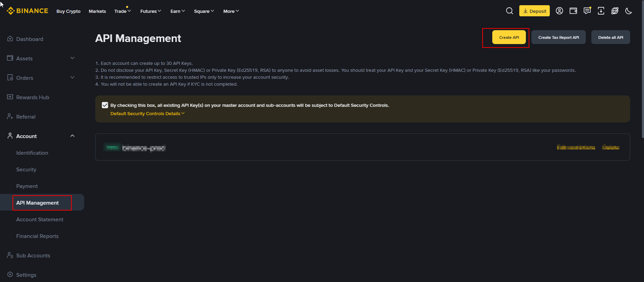Click the Create API button
Screen dimensions: 644x282
[509, 37]
